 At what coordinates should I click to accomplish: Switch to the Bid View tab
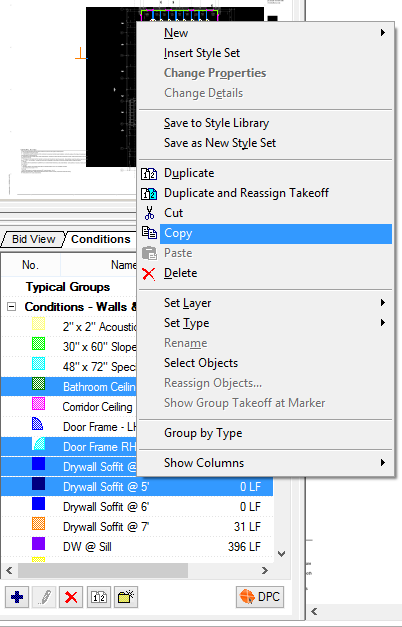[33, 239]
